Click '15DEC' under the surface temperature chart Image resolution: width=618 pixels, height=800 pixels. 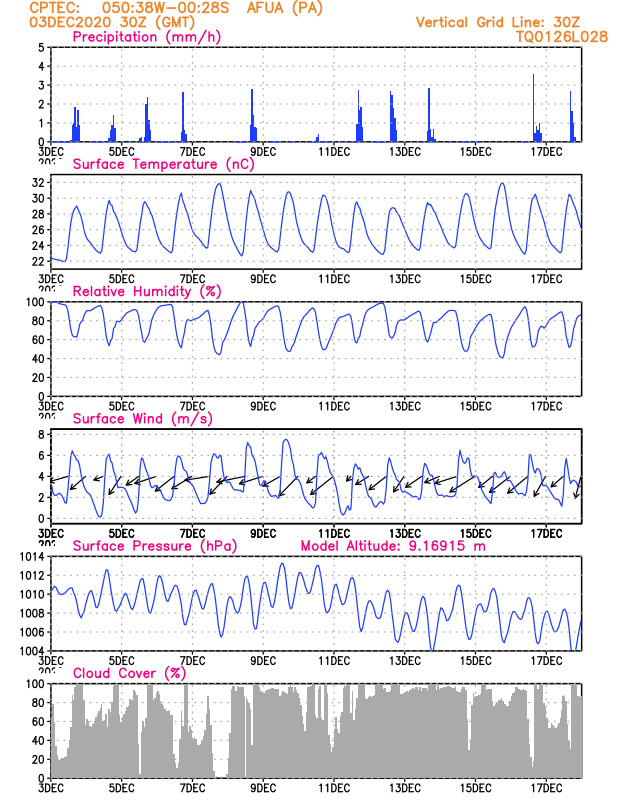[476, 279]
